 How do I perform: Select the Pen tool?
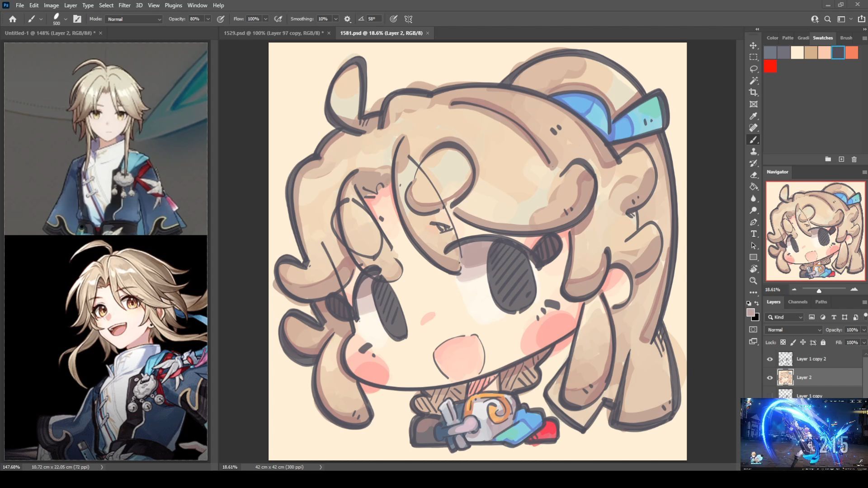[x=753, y=222]
